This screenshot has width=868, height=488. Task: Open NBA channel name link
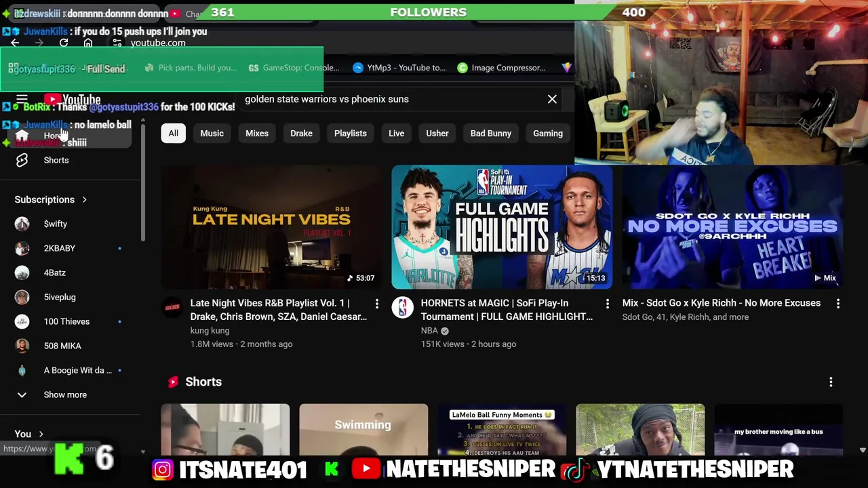[x=429, y=331]
